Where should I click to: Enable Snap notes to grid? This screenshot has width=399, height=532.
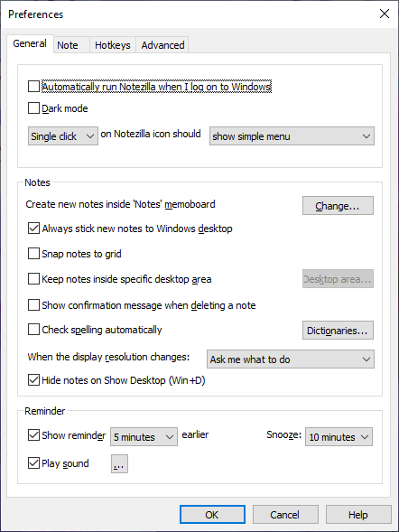pyautogui.click(x=33, y=254)
